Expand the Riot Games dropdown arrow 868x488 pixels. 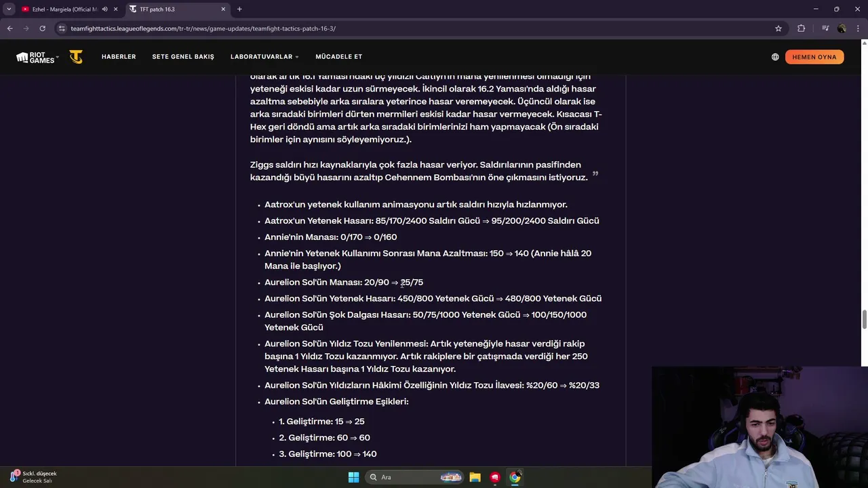[57, 57]
